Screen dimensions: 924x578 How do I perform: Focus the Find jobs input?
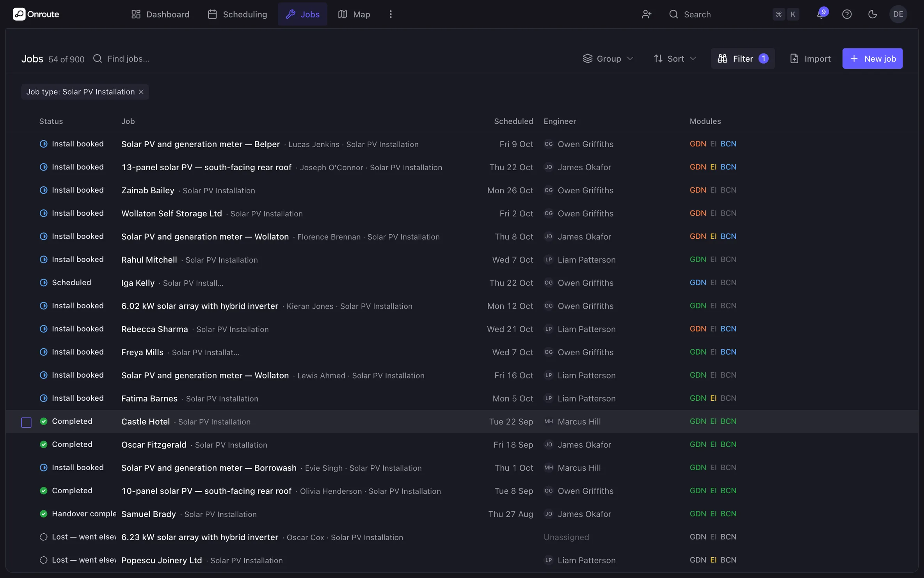tap(128, 59)
